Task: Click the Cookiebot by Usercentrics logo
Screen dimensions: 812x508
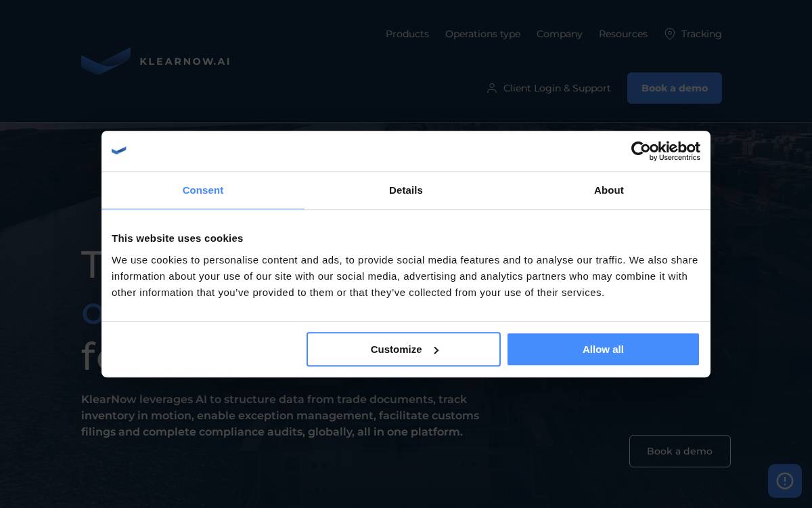Action: pos(666,151)
